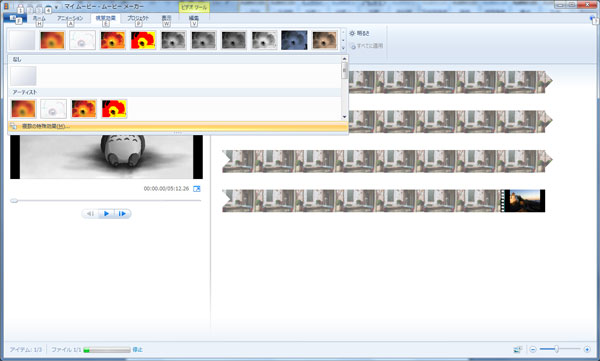Image resolution: width=600 pixels, height=361 pixels.
Task: Select the first black-and-white effect in ribbon
Action: pyautogui.click(x=173, y=40)
